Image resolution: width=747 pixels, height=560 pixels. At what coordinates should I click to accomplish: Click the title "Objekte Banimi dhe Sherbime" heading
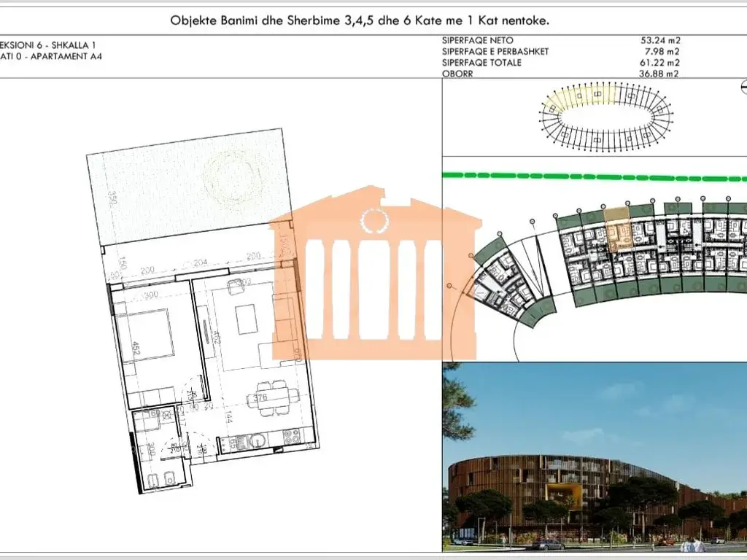click(x=360, y=21)
